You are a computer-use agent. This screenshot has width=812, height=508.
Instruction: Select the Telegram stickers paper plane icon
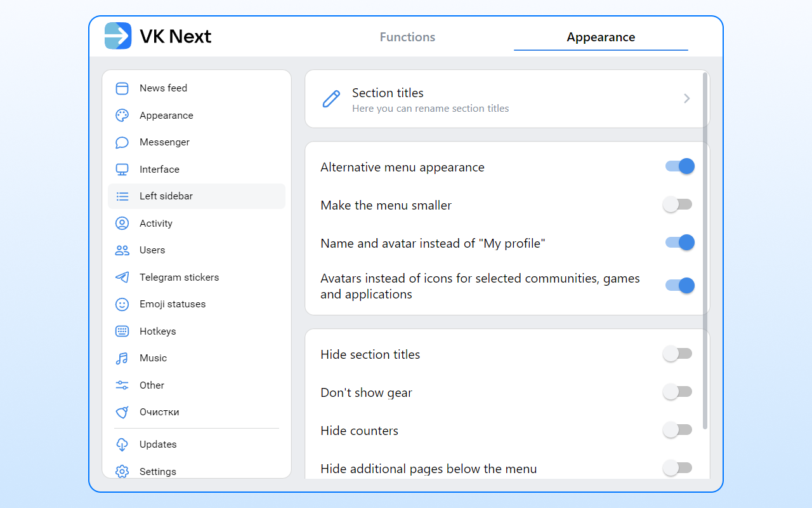122,277
